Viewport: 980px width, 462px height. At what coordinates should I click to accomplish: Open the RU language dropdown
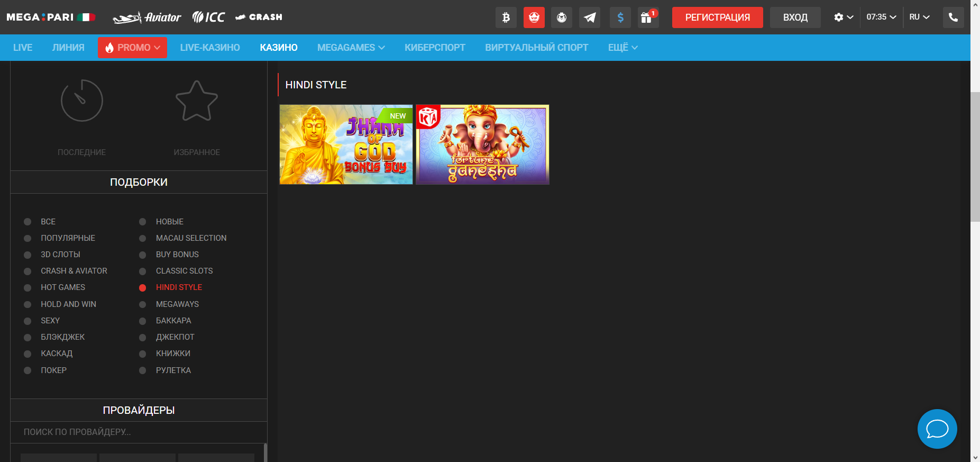(919, 17)
